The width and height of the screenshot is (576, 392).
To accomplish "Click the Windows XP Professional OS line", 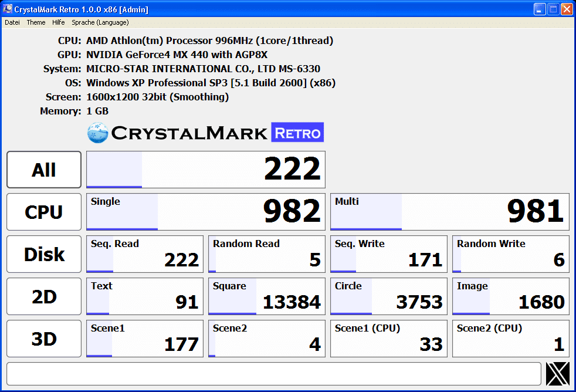I will pos(211,83).
